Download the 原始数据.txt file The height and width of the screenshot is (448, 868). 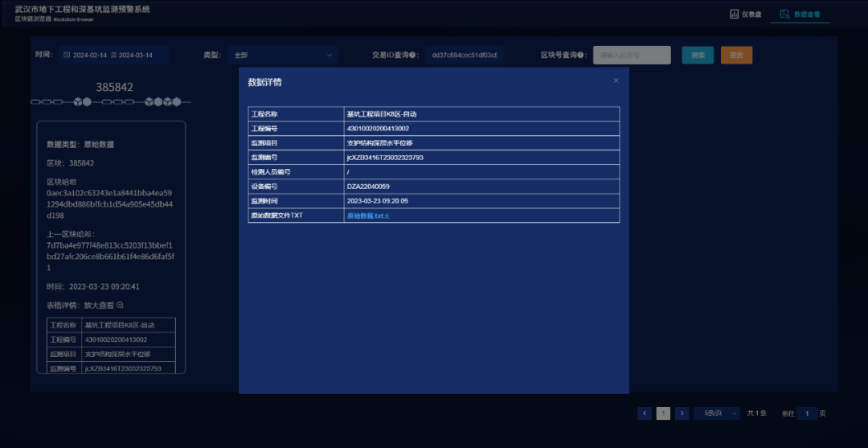point(368,216)
